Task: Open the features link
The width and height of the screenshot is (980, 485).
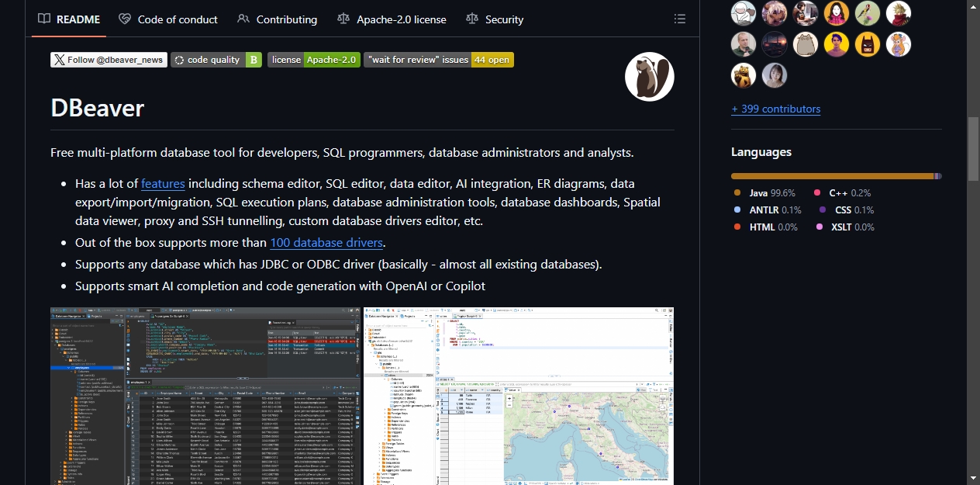Action: pos(163,184)
